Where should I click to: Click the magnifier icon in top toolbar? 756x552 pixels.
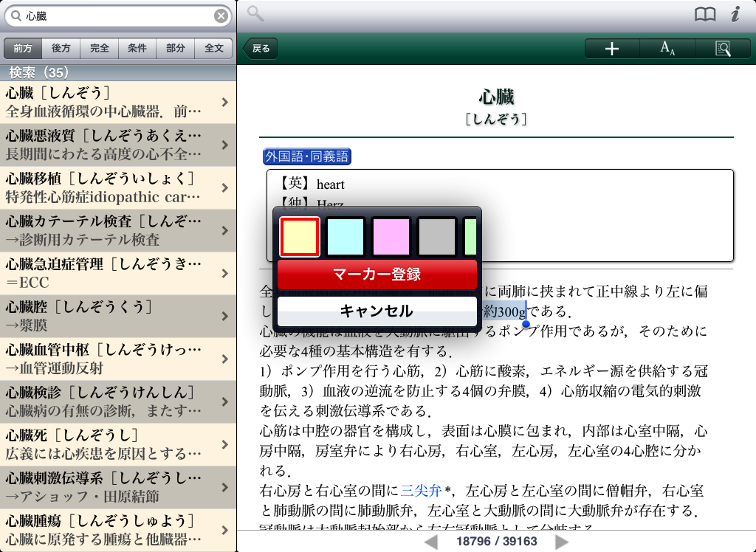point(255,13)
